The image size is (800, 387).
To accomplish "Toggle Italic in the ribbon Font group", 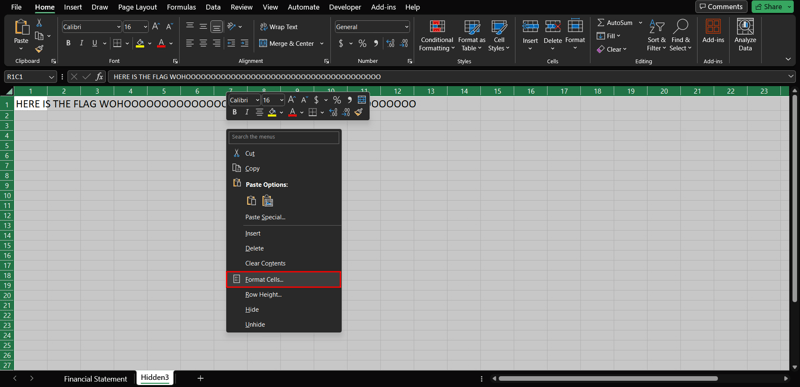I will click(82, 43).
